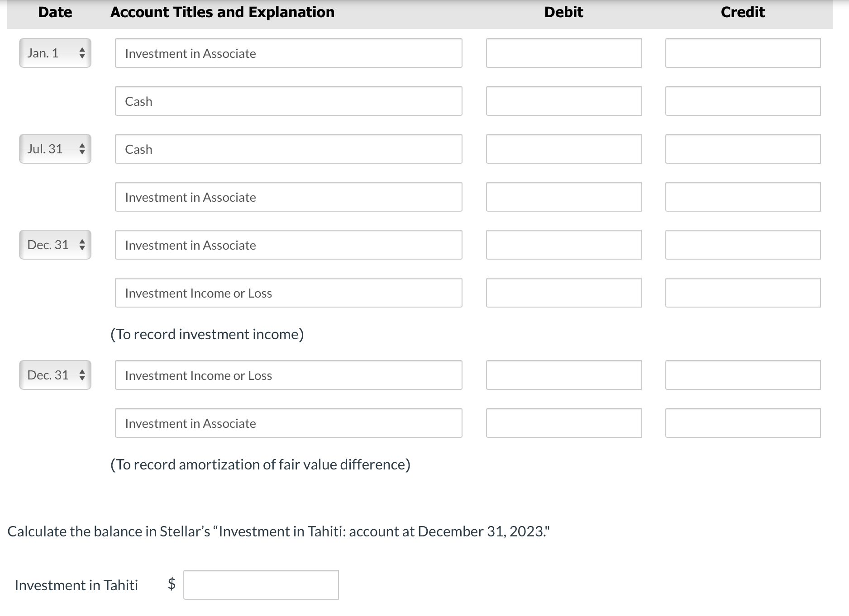Click the first Investment in Associate account field
This screenshot has height=616, width=849.
[288, 53]
